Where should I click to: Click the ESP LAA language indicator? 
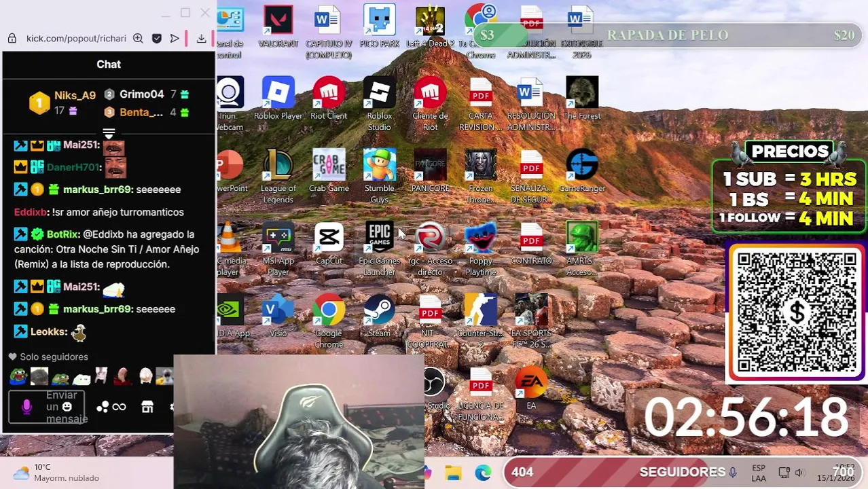[759, 473]
